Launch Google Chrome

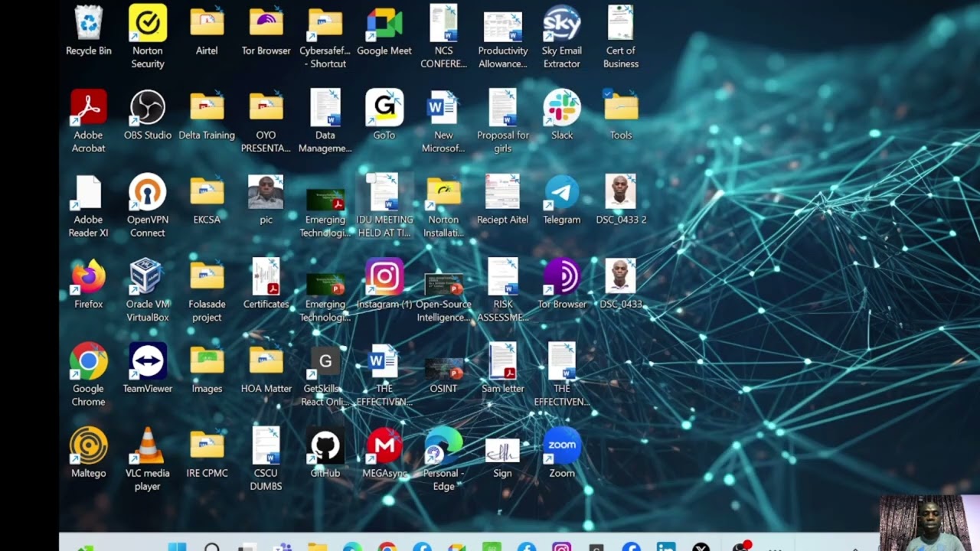89,360
